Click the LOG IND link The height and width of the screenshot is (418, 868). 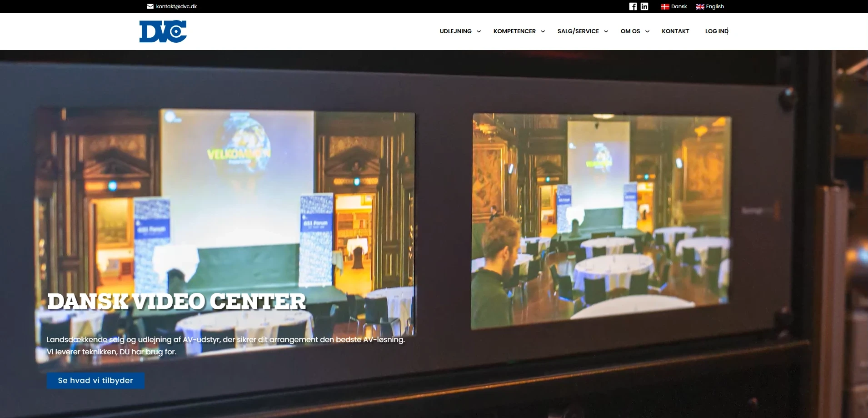[717, 31]
